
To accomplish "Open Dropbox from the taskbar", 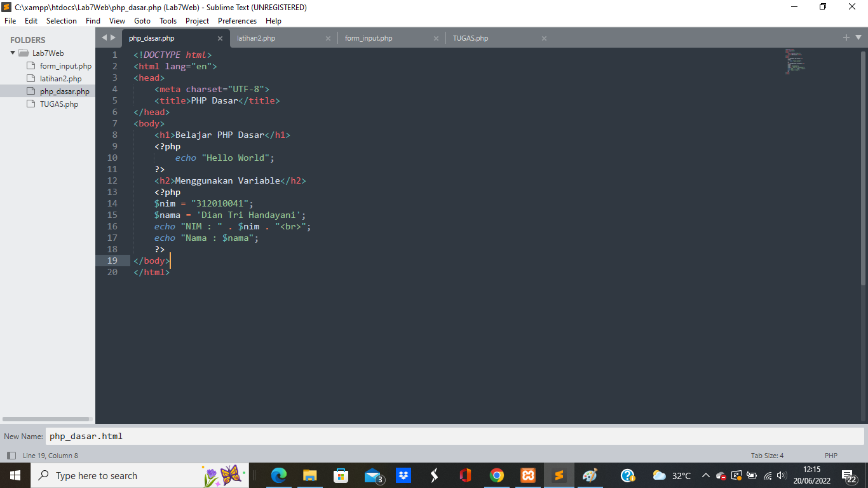I will 403,475.
